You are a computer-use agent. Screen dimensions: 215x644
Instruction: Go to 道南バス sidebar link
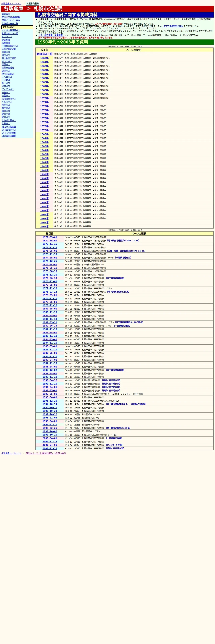(x=6, y=55)
